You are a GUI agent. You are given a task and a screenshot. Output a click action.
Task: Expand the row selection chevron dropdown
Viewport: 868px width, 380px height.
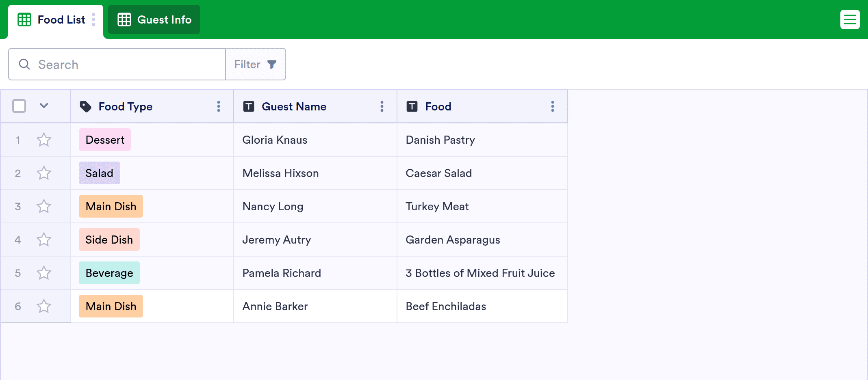click(44, 106)
